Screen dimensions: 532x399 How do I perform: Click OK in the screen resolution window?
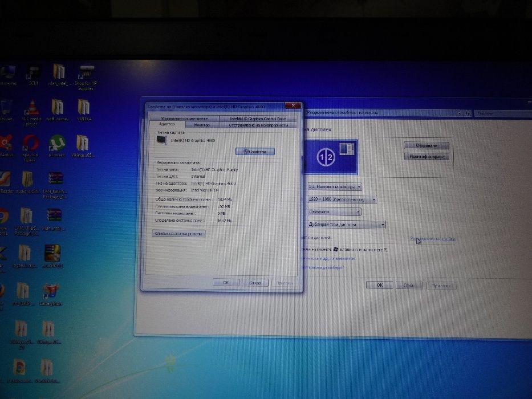click(380, 285)
